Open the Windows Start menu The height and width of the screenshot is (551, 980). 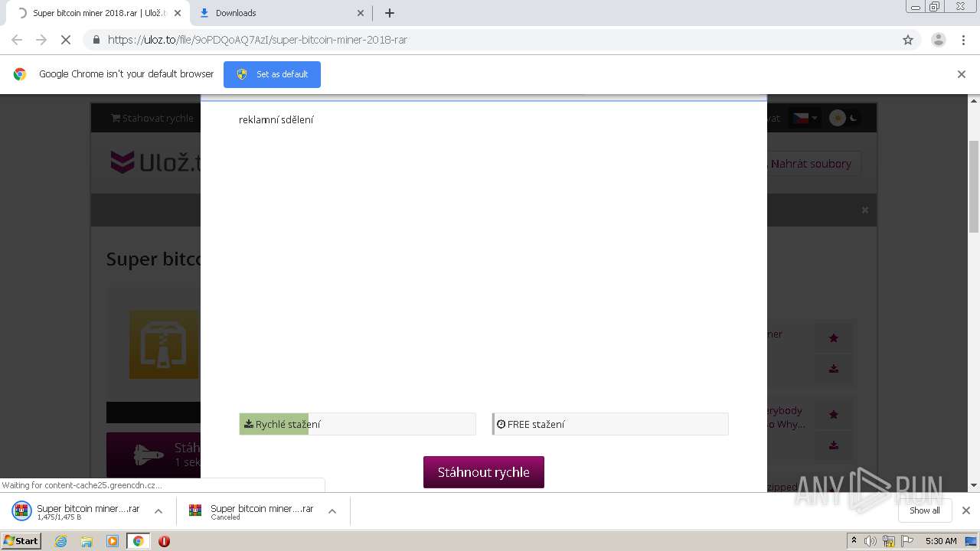coord(21,540)
